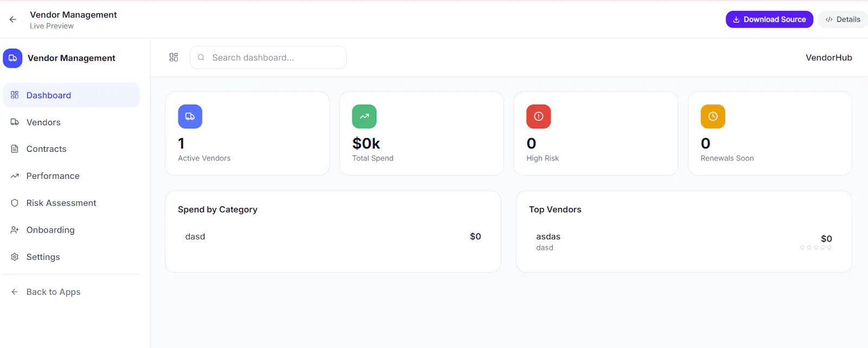Open the Details button

(843, 20)
